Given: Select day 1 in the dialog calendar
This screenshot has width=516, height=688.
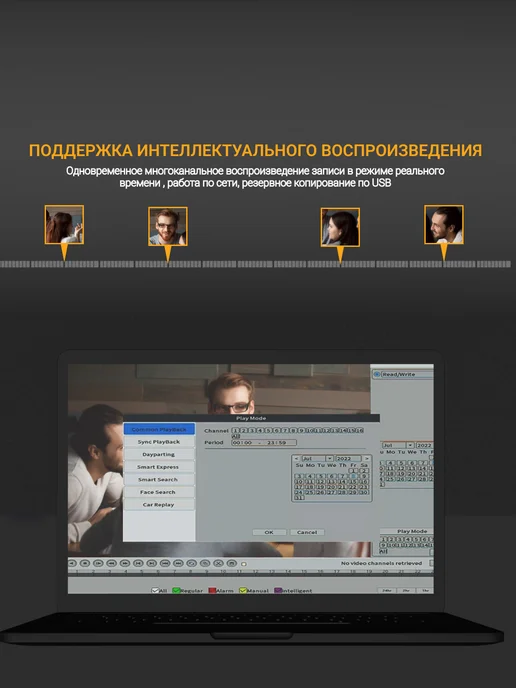Looking at the screenshot, I should 353,470.
